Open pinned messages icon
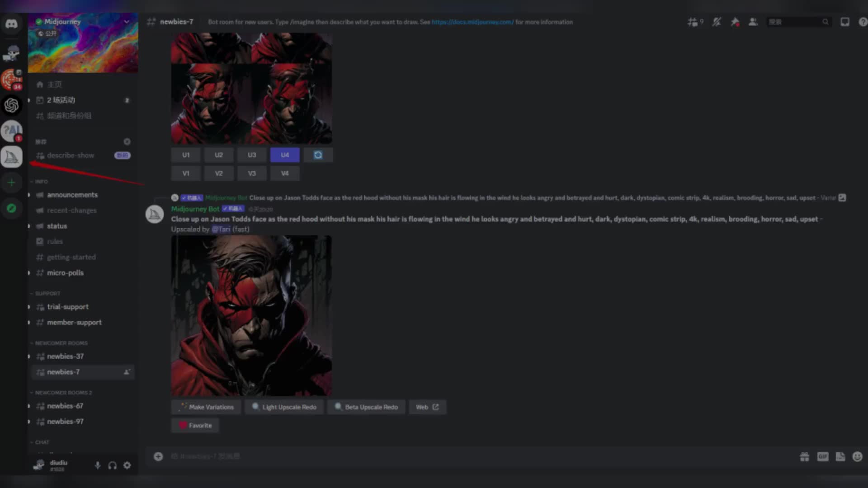The width and height of the screenshot is (868, 488). 735,22
